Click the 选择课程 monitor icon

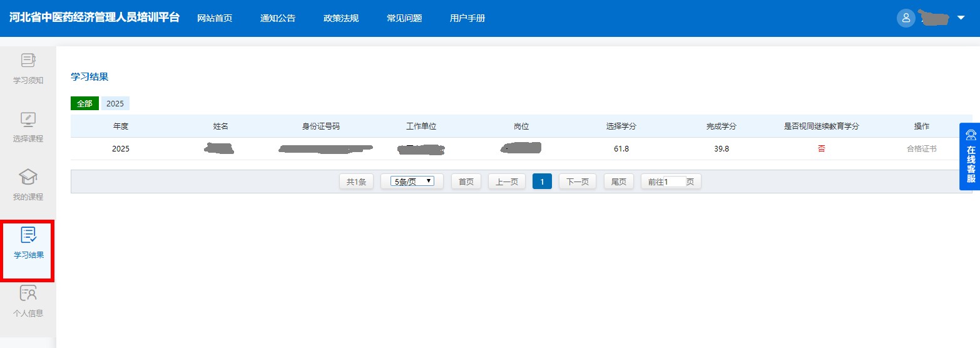[x=28, y=119]
